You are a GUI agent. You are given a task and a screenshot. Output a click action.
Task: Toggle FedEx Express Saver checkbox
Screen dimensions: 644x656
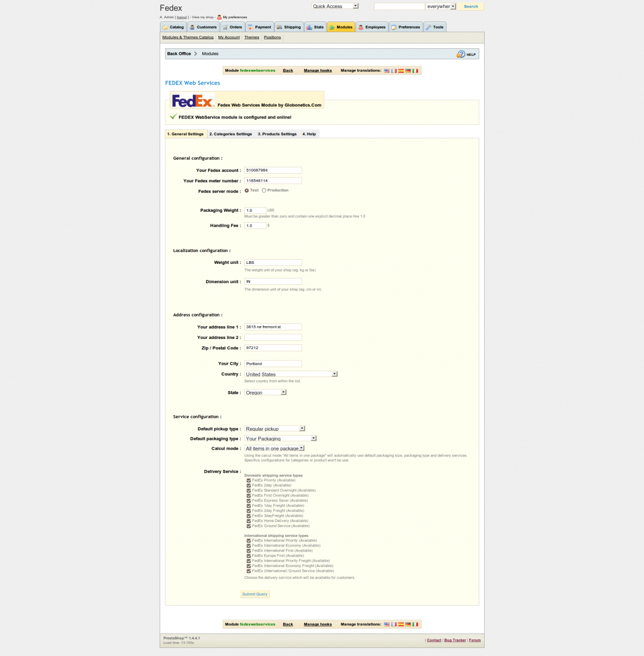pyautogui.click(x=248, y=501)
